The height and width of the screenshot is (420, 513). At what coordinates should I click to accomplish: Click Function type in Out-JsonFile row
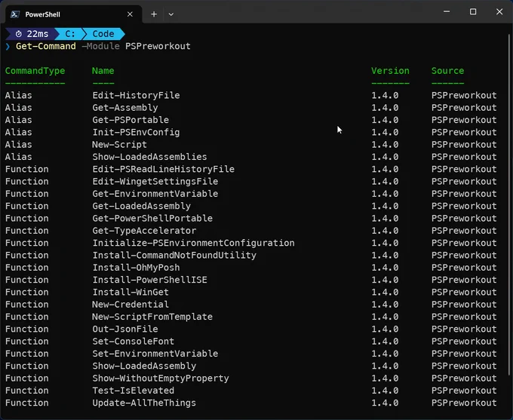pos(27,329)
